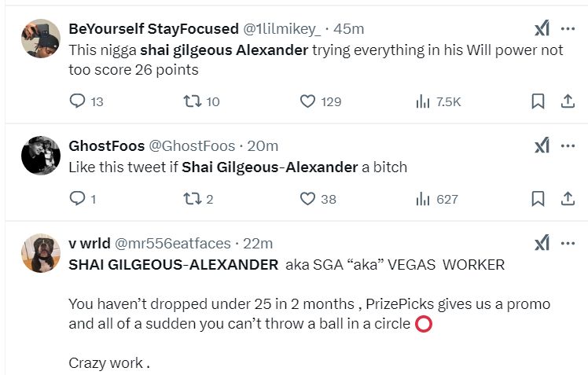Open more options on the GhostFoos tweet
588x375 pixels.
point(568,145)
